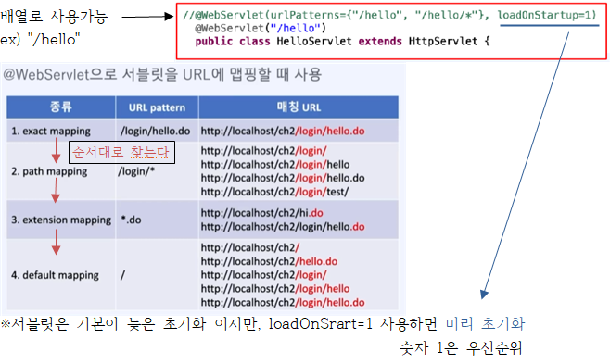Click the "http://localhost/ch2/" URL

point(250,247)
